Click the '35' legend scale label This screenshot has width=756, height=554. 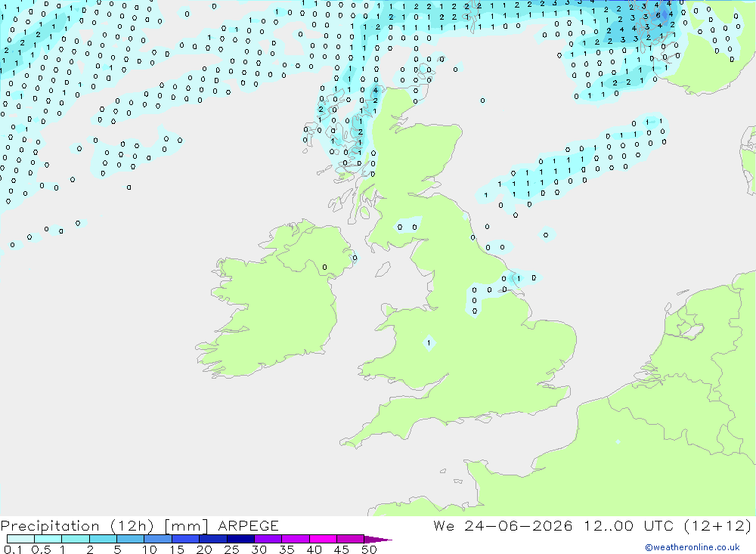click(x=287, y=549)
